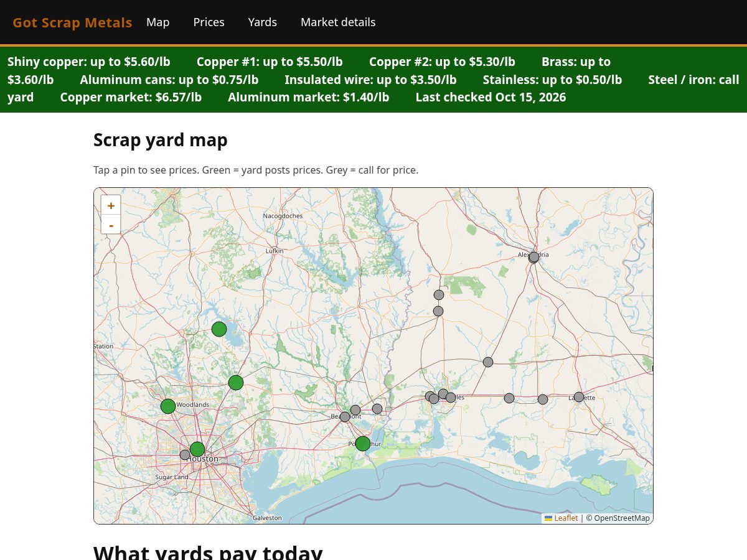Open the Prices nav item
Viewport: 747px width, 560px height.
pos(209,22)
